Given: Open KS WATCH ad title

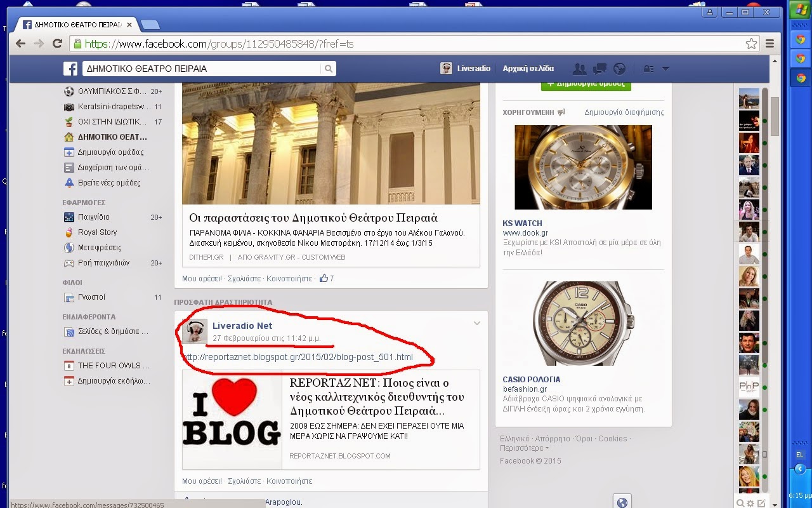Looking at the screenshot, I should pos(522,224).
